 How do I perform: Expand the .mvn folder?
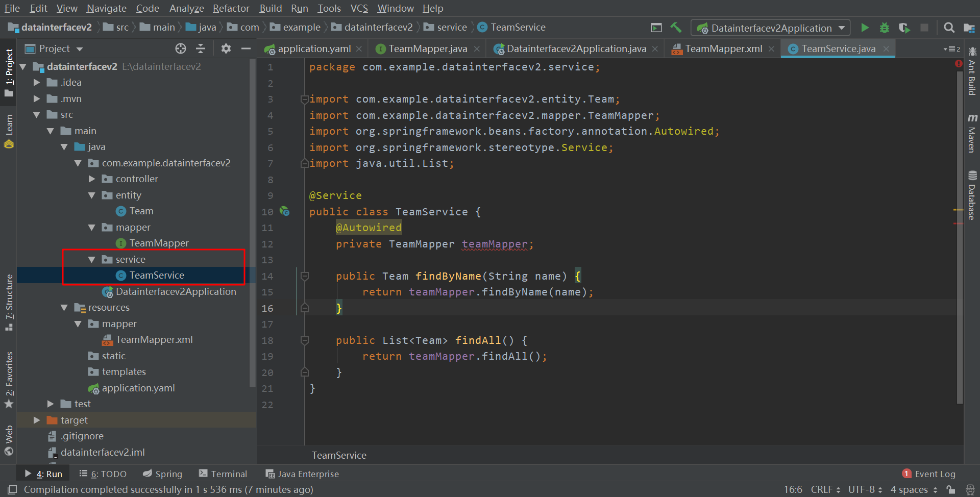[37, 99]
